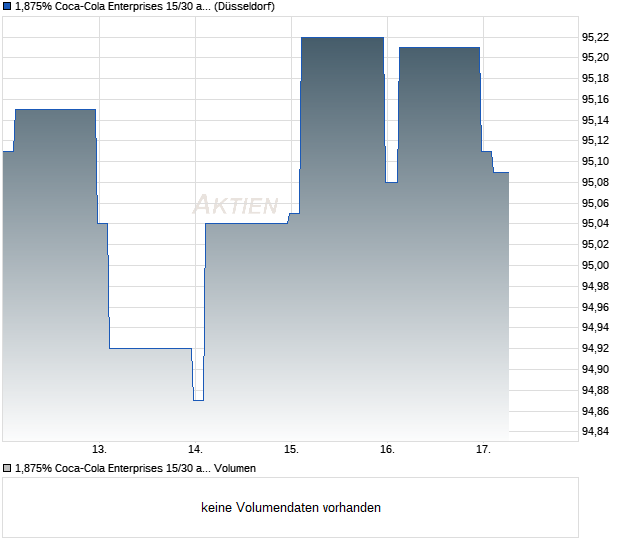This screenshot has height=546, width=620.
Task: Click the y-axis value '95,18'
Action: tap(595, 78)
